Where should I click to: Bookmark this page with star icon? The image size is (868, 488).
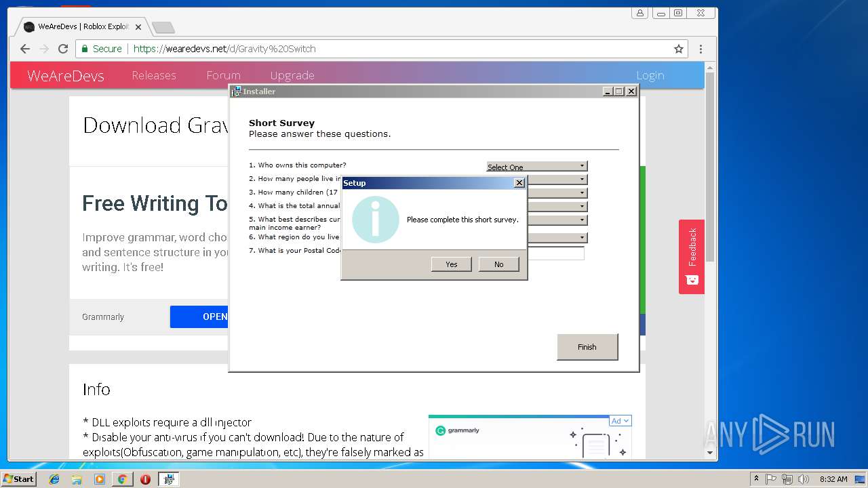[x=678, y=49]
